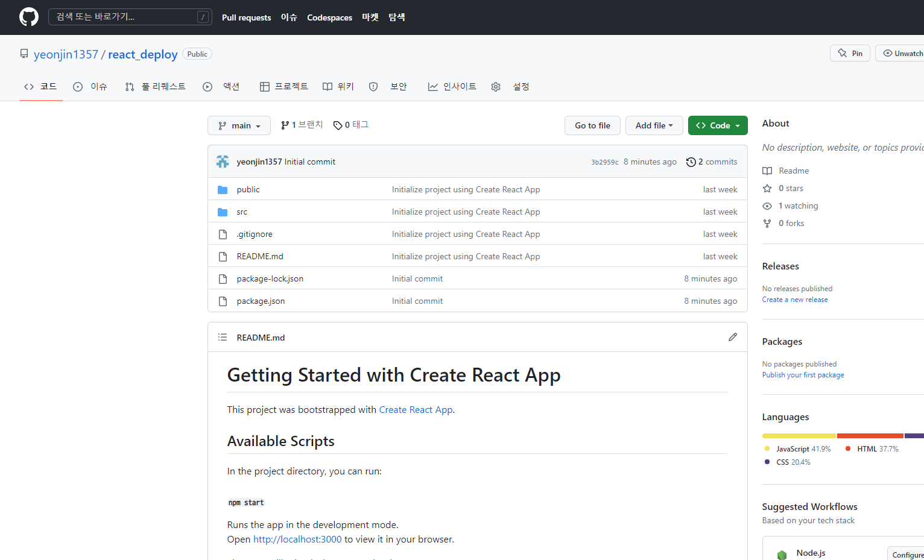This screenshot has height=560, width=924.
Task: Open the GitHub home logo
Action: point(29,17)
